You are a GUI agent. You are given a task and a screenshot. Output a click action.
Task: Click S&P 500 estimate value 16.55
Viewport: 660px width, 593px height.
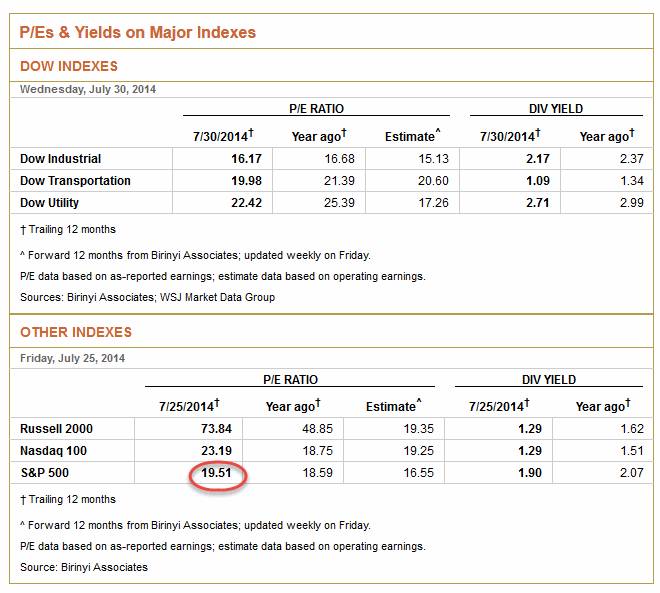click(x=418, y=473)
